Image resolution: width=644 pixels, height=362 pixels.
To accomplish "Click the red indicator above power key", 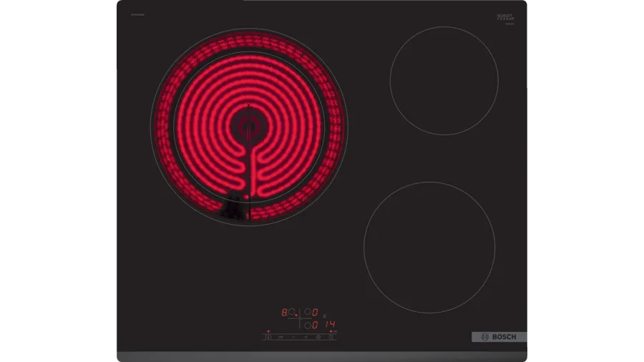I will point(268,331).
